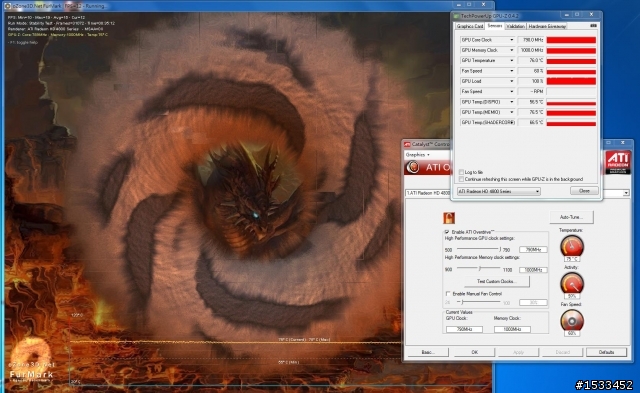Enable continue refreshing in background checkbox
Viewport: 640px width, 393px height.
click(x=461, y=179)
